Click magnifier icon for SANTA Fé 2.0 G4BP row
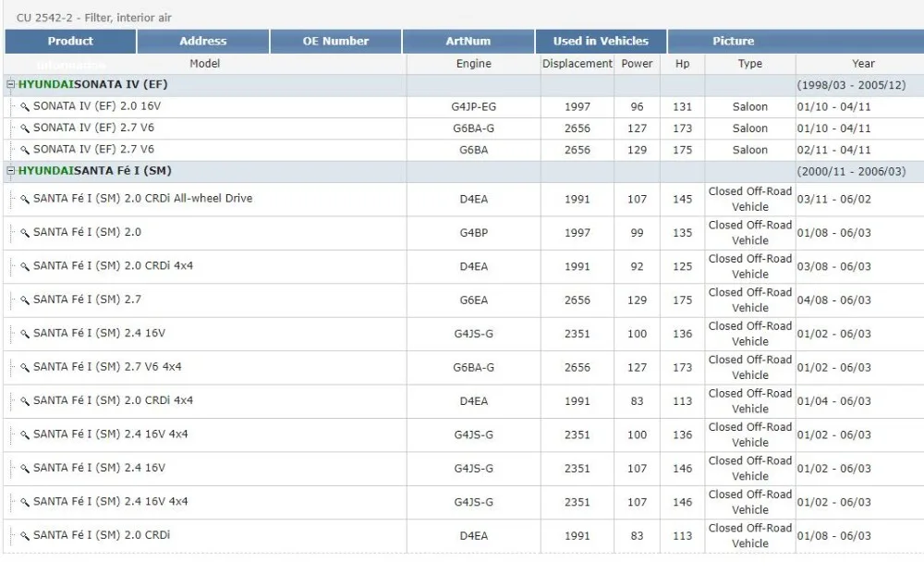Screen dimensions: 924x575 [x=25, y=232]
